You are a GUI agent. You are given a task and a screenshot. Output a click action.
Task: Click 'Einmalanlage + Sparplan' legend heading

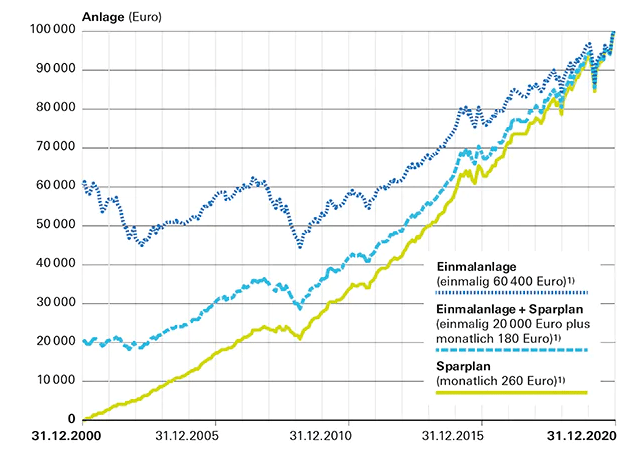pyautogui.click(x=509, y=309)
